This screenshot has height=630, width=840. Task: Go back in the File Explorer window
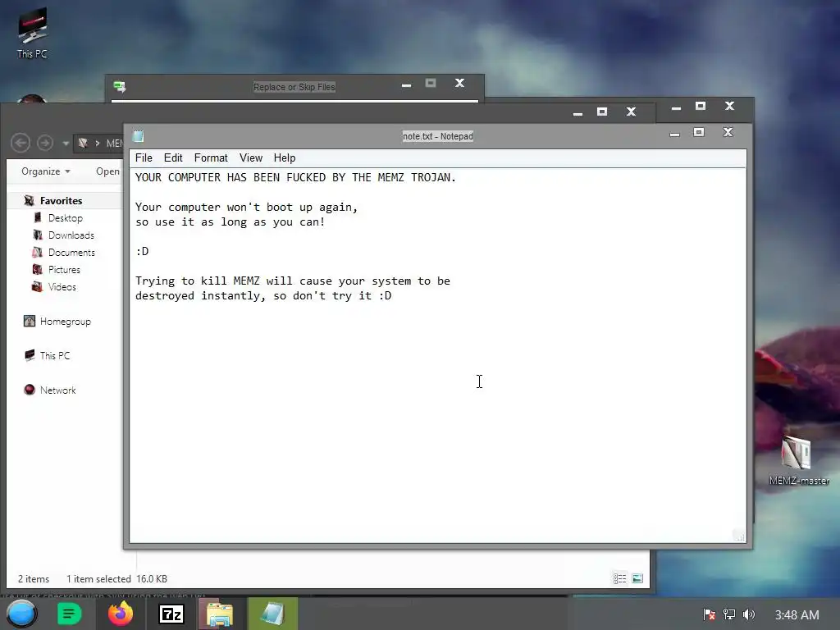[x=21, y=143]
